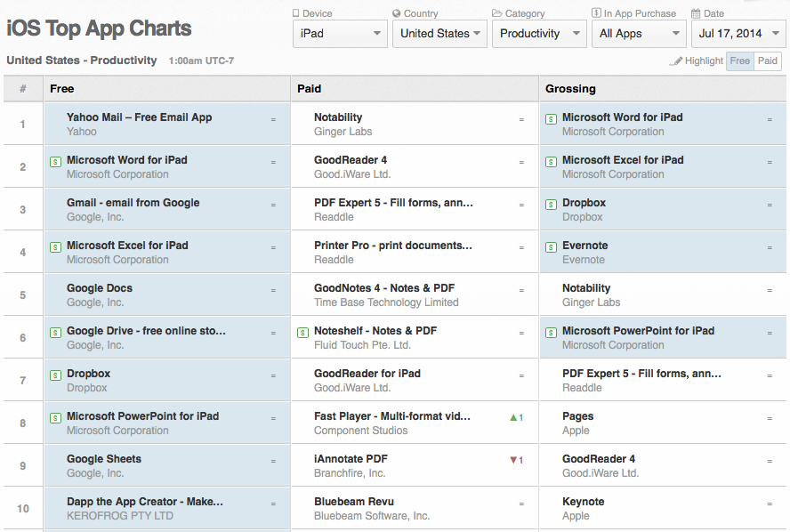This screenshot has width=790, height=532.
Task: Click the globe icon next to Country
Action: click(397, 13)
